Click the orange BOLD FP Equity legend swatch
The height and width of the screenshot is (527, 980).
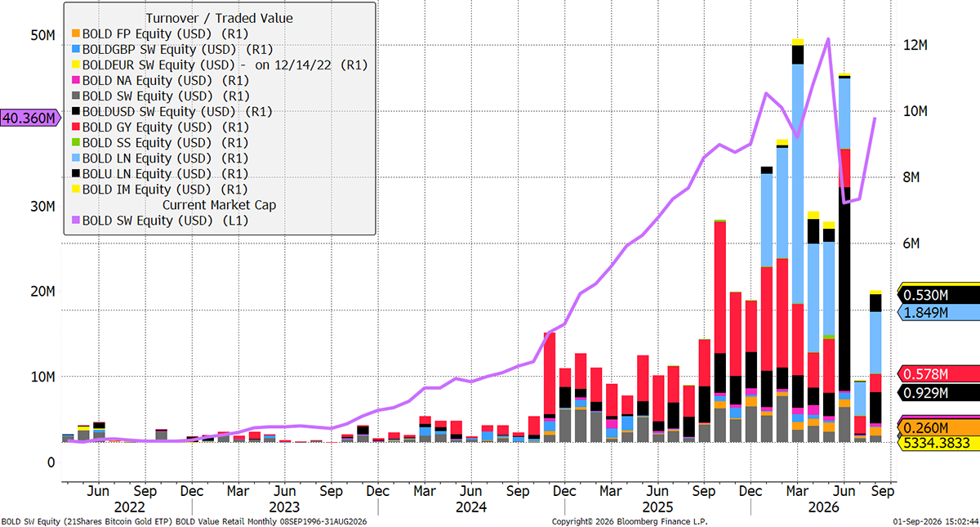(x=76, y=33)
